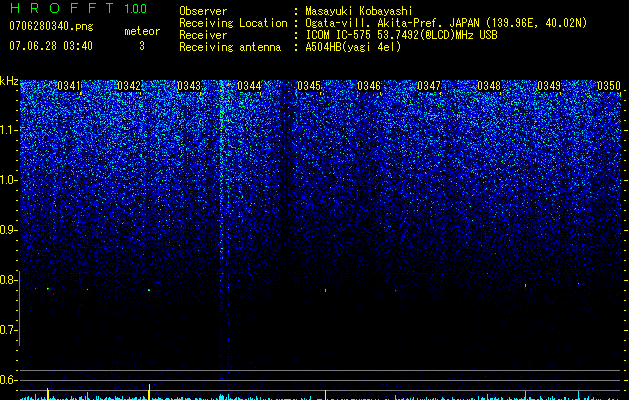Select the observer name Masayuki Kobayashi

pyautogui.click(x=359, y=11)
